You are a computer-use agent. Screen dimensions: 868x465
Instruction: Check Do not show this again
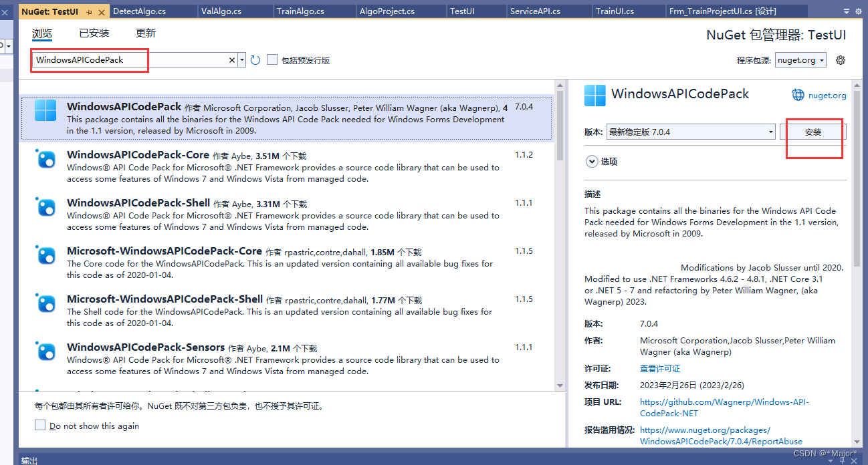click(x=40, y=424)
